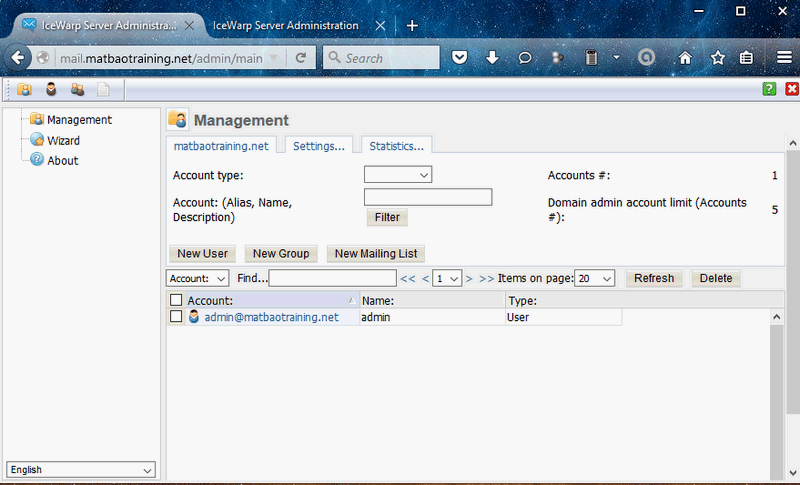Open a new browser tab with plus
The height and width of the screenshot is (485, 800).
pyautogui.click(x=412, y=25)
